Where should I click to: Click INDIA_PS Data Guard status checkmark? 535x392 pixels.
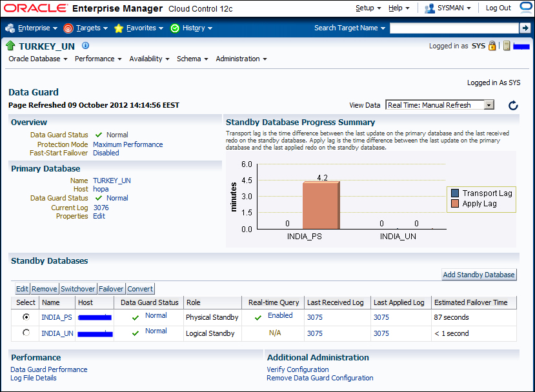136,318
